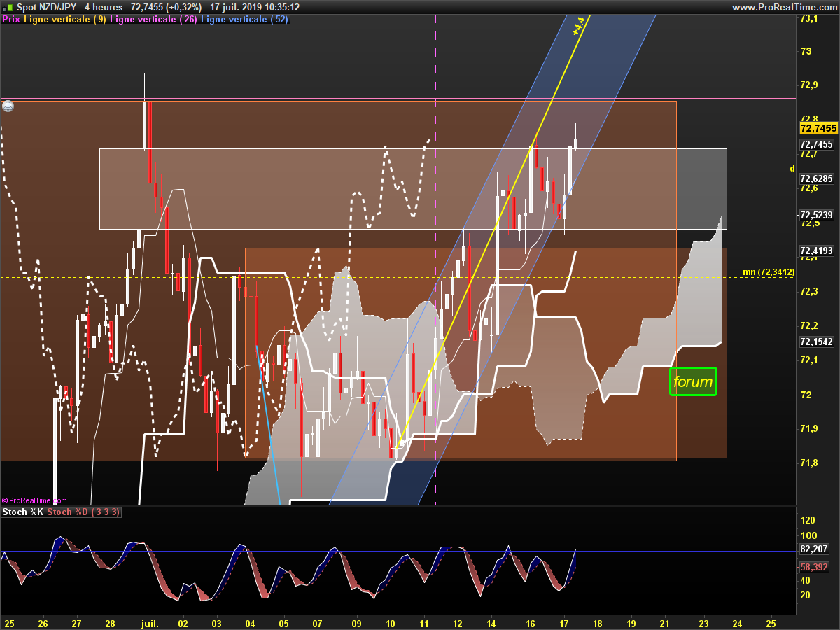Screen dimensions: 840x630
Task: Click the 82,207 stochastic value label
Action: pos(813,550)
